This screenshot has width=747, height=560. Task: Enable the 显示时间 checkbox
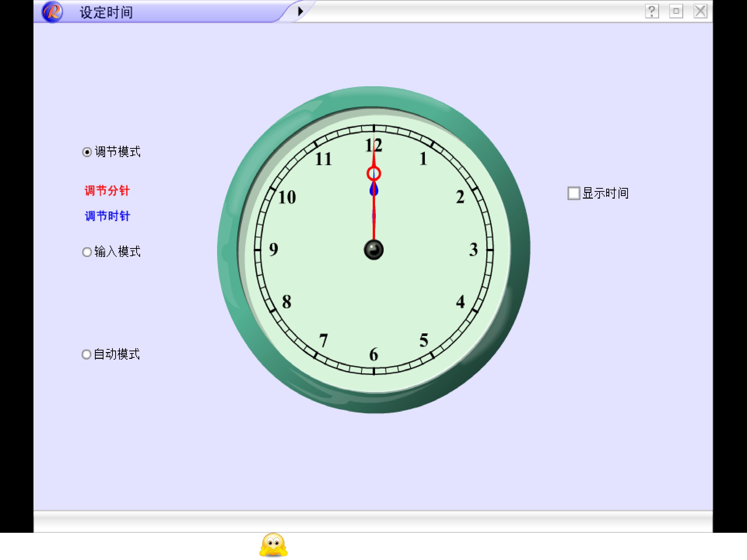pyautogui.click(x=574, y=193)
